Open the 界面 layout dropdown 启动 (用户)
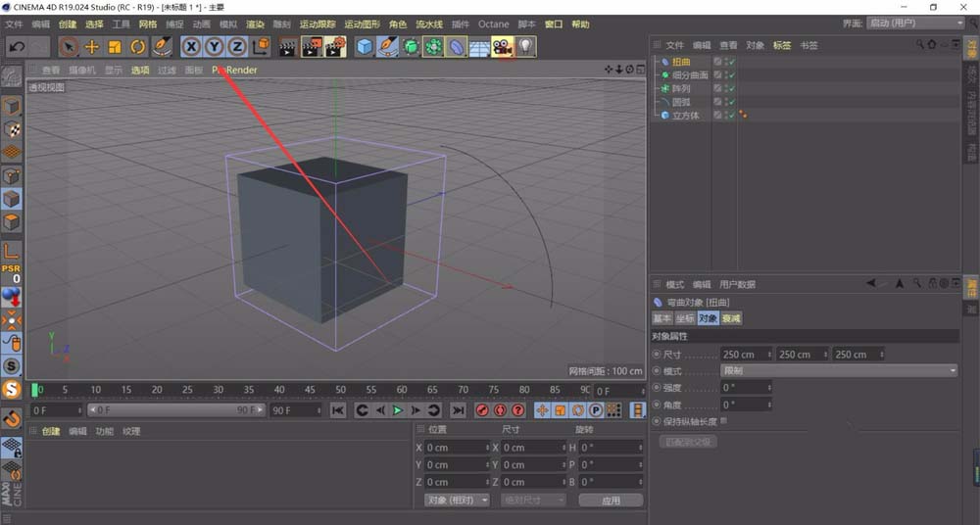Screen dimensions: 980x525 tap(916, 24)
